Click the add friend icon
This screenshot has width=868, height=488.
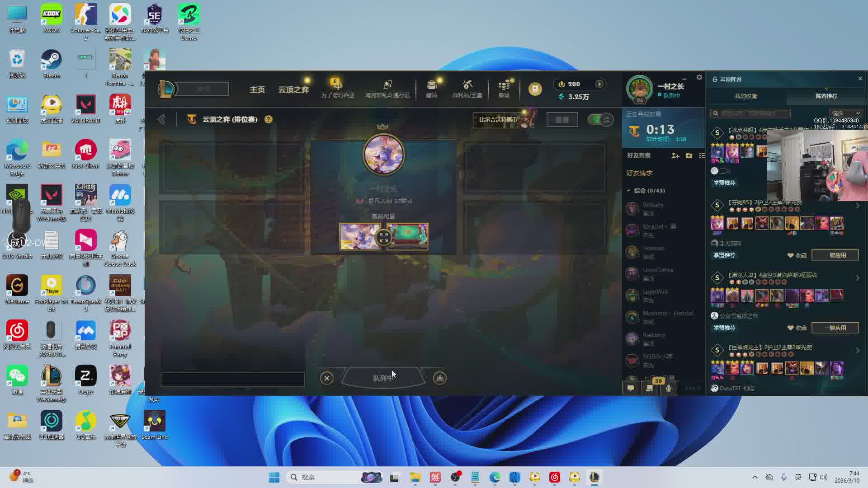tap(675, 155)
